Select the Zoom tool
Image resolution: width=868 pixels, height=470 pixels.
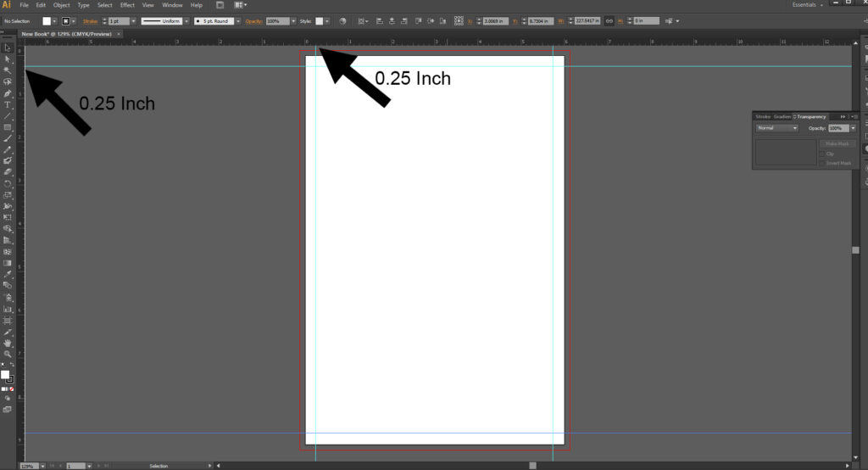coord(7,354)
